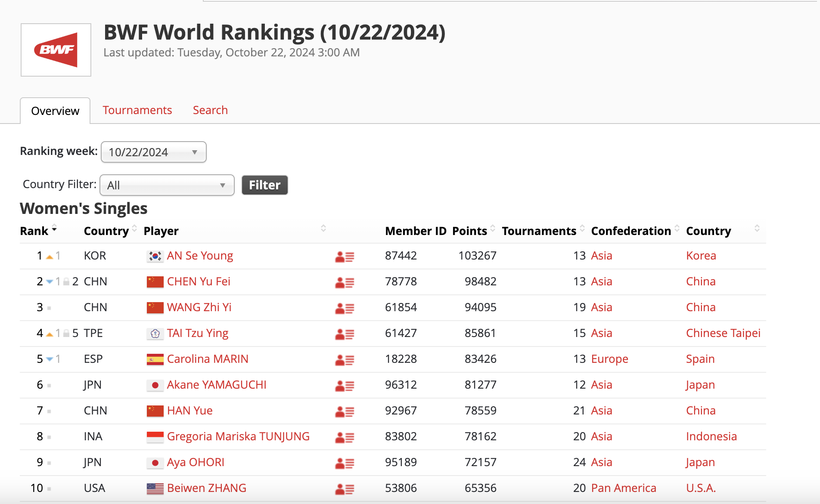
Task: Open the Ranking week dropdown
Action: click(153, 152)
